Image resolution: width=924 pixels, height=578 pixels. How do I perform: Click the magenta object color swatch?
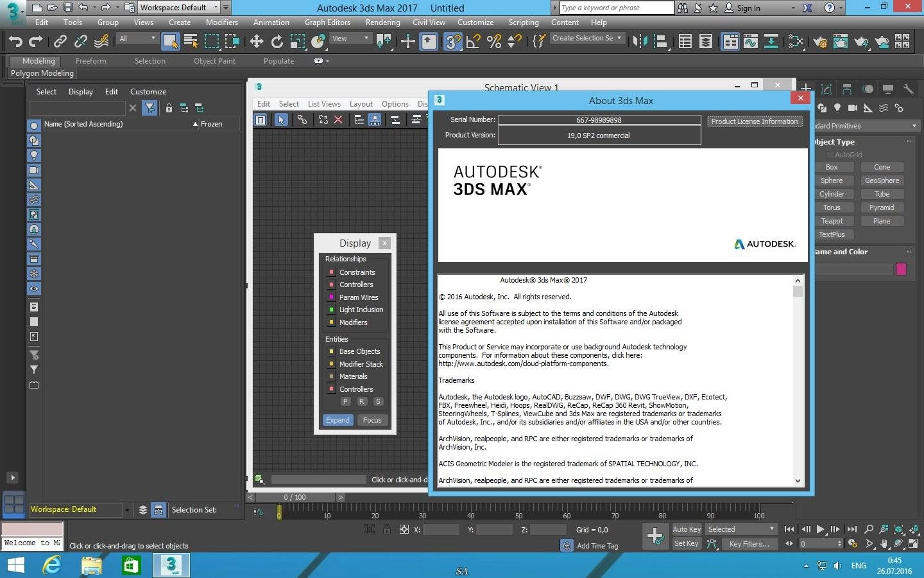tap(901, 269)
